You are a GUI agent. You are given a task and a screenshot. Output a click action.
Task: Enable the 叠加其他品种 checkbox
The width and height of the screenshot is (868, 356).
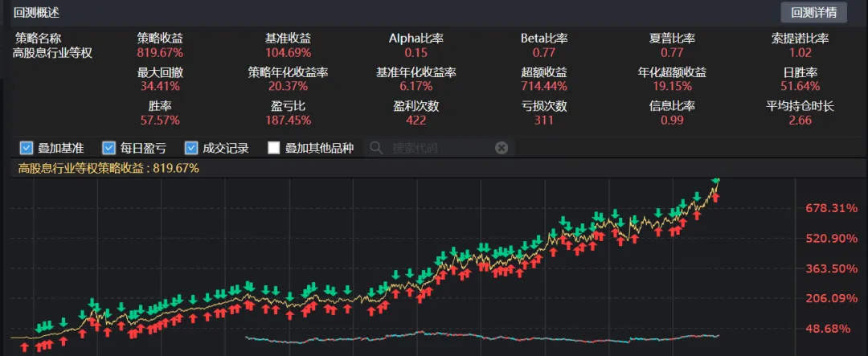(x=274, y=148)
